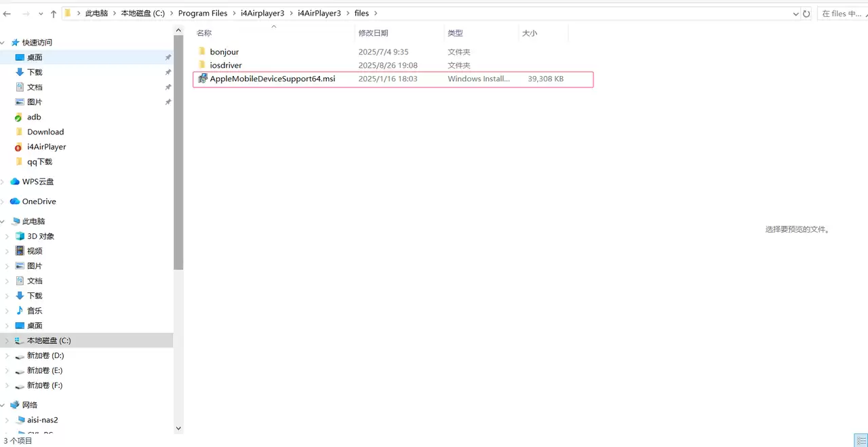The width and height of the screenshot is (868, 447).
Task: Click 本地磁盘 (C:) in the breadcrumb path
Action: pos(142,14)
